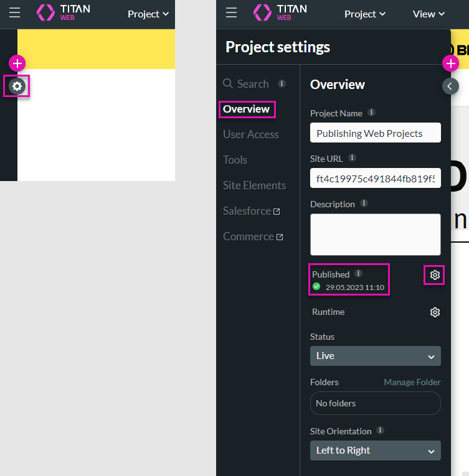The height and width of the screenshot is (476, 469).
Task: Open Published settings gear icon
Action: [x=435, y=275]
